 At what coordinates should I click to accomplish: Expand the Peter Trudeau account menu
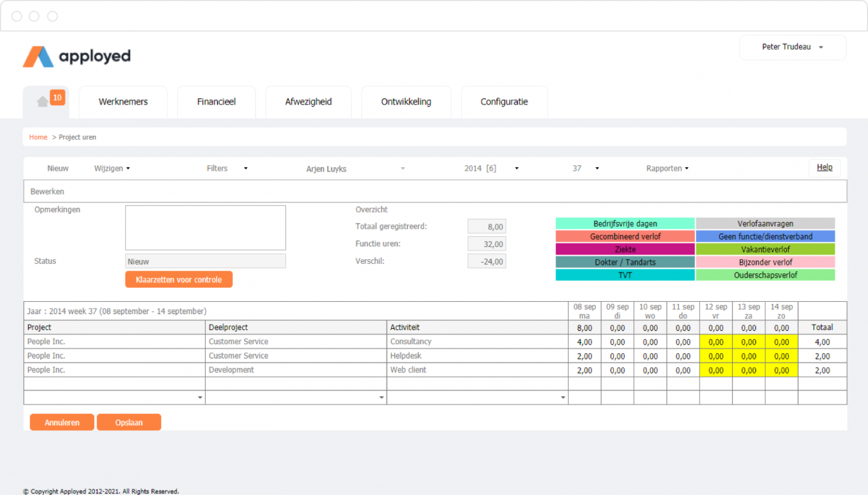point(791,47)
